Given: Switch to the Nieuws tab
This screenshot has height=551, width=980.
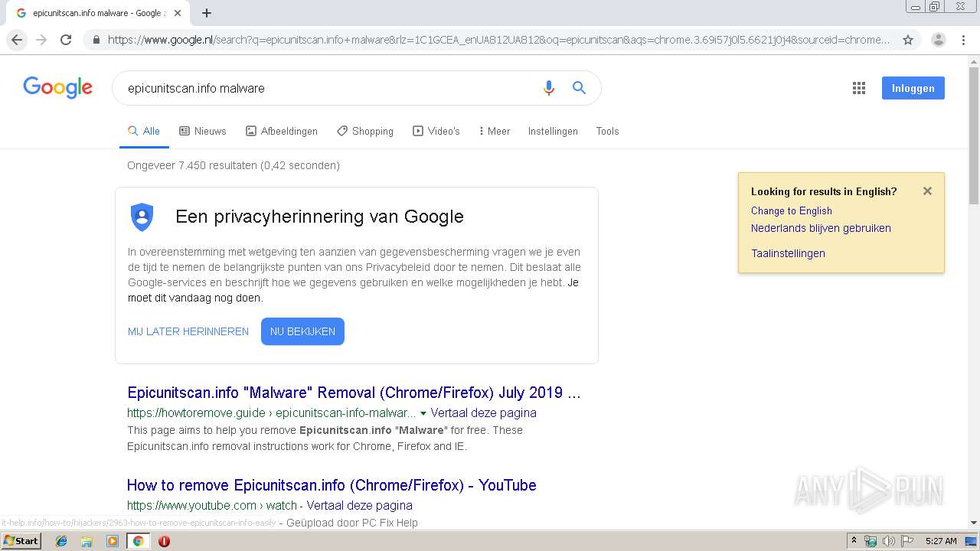Looking at the screenshot, I should [203, 131].
